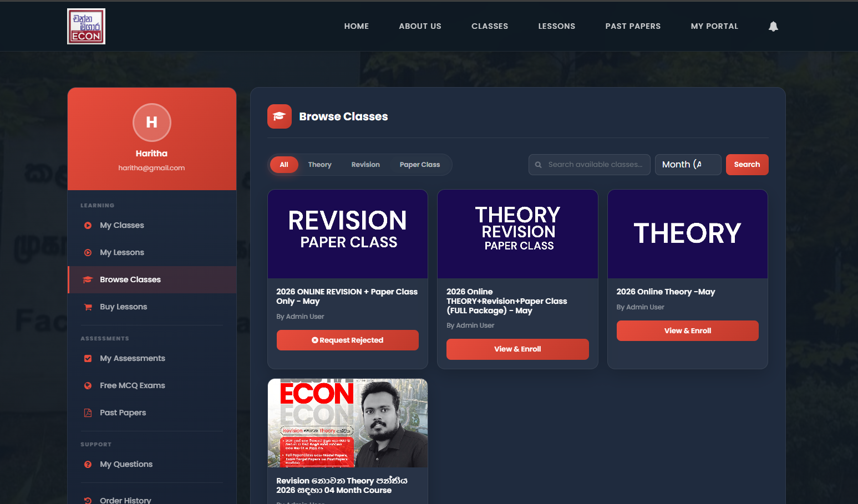View & Enroll in 2026 Online Theory -May
858x504 pixels.
(688, 330)
